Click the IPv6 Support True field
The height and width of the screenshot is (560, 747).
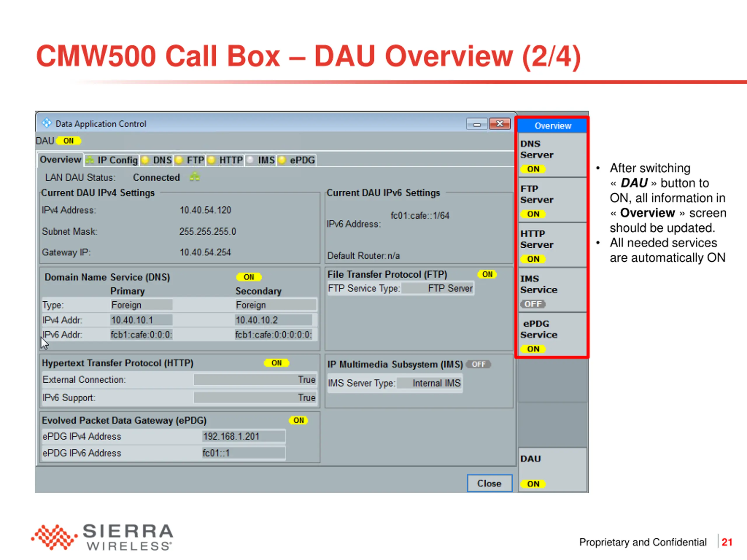point(255,398)
